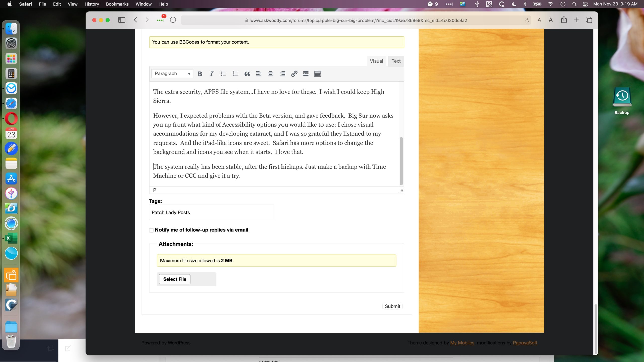Open the clock extension icon in toolbar

173,20
